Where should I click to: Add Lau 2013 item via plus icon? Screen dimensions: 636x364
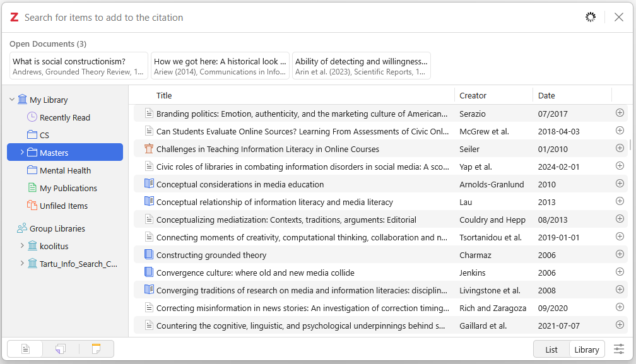point(620,201)
